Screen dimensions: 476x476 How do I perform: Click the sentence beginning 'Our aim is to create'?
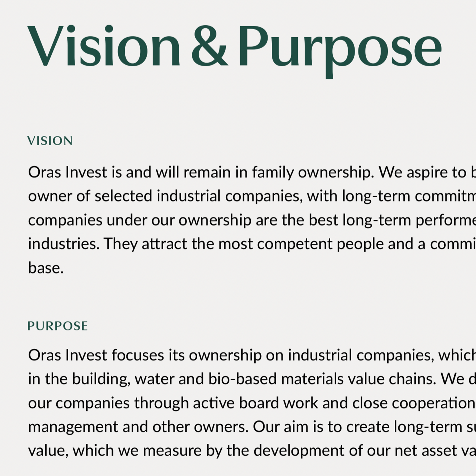(x=345, y=427)
